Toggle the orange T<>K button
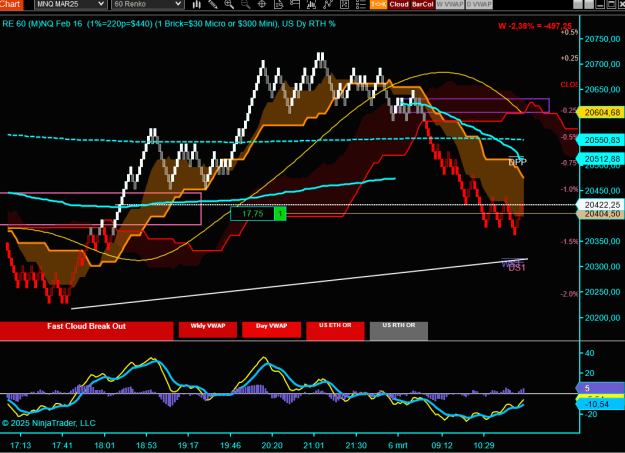Screen dimensions: 625x453 [378, 4]
